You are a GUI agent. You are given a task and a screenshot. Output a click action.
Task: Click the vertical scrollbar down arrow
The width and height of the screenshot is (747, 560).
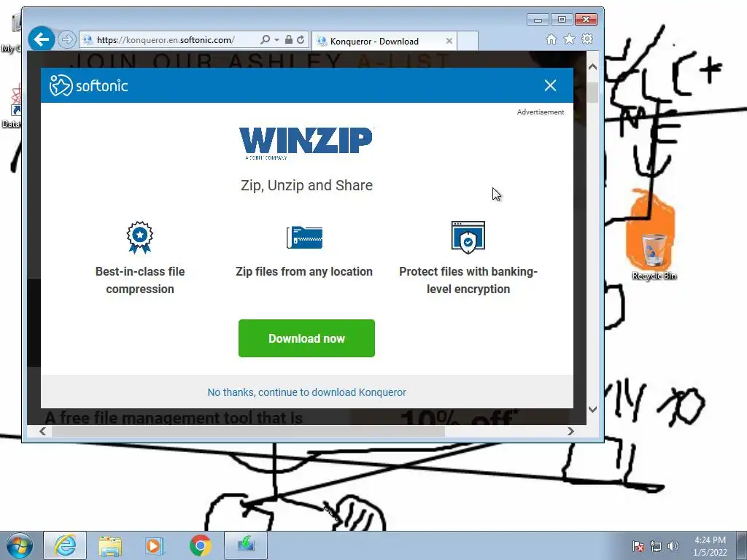click(592, 409)
